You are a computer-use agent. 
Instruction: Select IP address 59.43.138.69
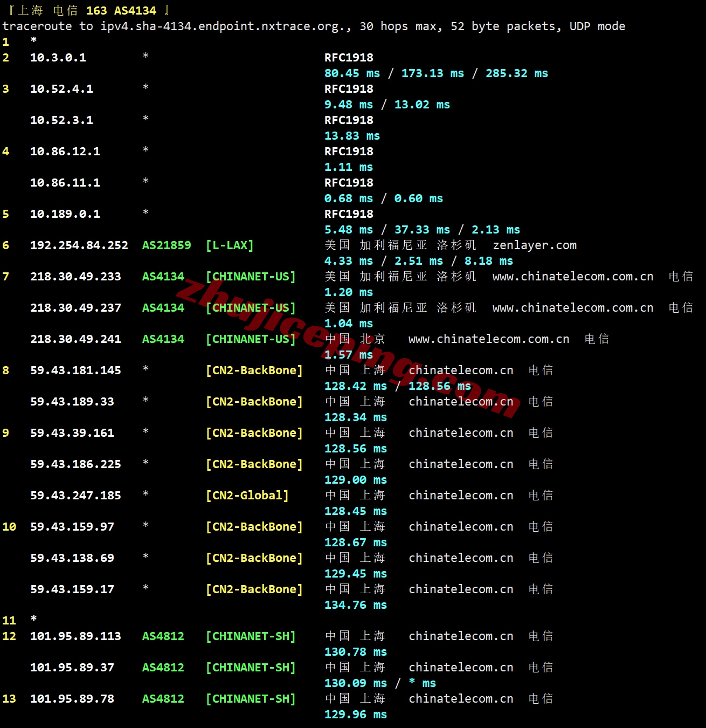click(72, 558)
